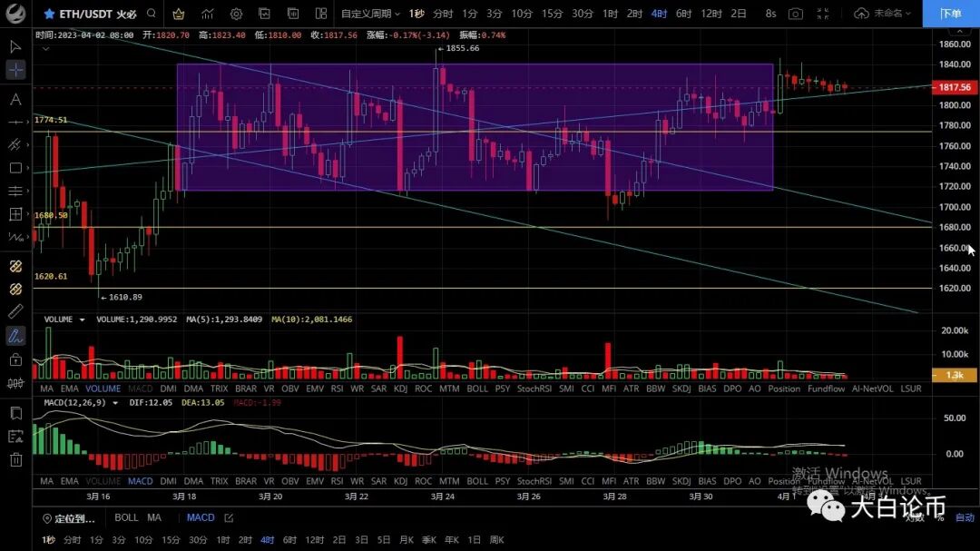The height and width of the screenshot is (551, 980).
Task: Switch to 15分 interval in top toolbar
Action: 552,13
